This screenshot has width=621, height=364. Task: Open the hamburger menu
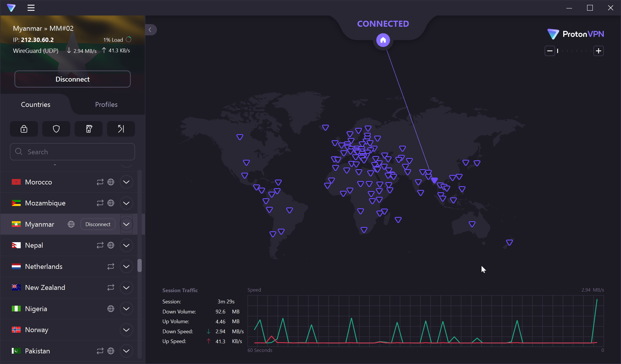(31, 8)
